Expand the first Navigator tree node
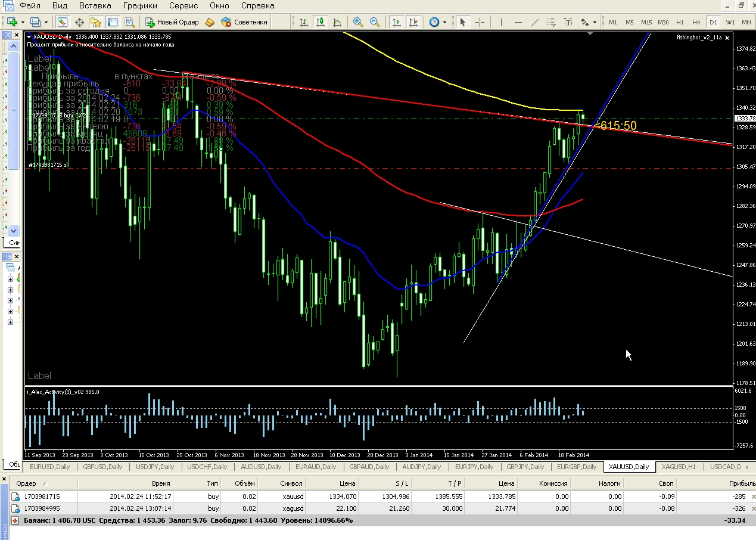The image size is (756, 540). [10, 279]
